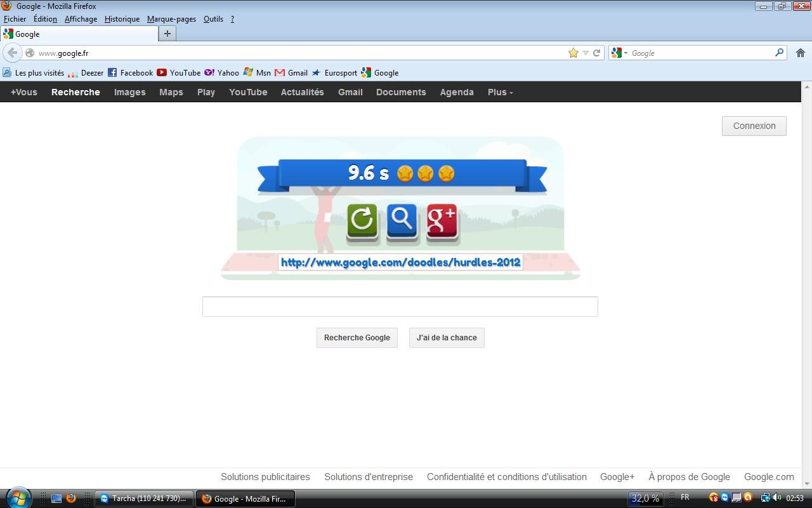Click the Solutions publicitaires footer link
The image size is (812, 508).
click(265, 477)
